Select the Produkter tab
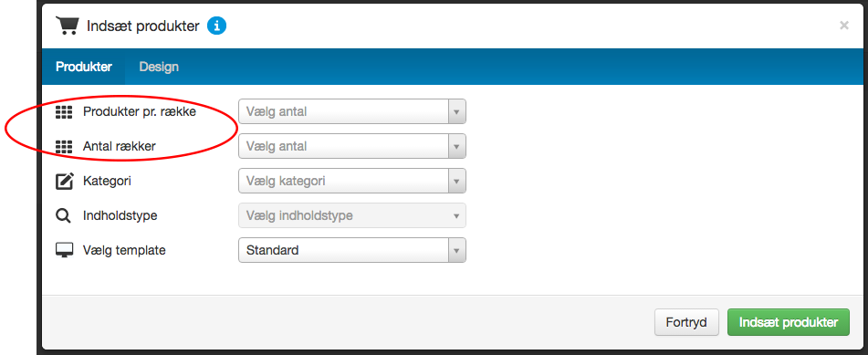868x355 pixels. tap(84, 67)
